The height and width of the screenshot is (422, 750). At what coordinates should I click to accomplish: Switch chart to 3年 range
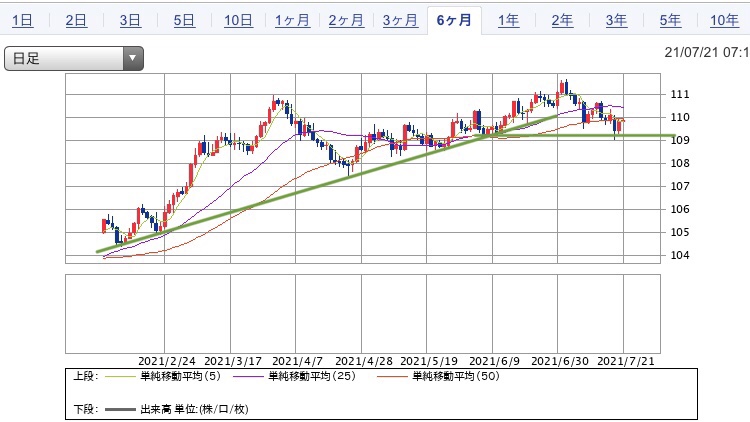point(616,21)
